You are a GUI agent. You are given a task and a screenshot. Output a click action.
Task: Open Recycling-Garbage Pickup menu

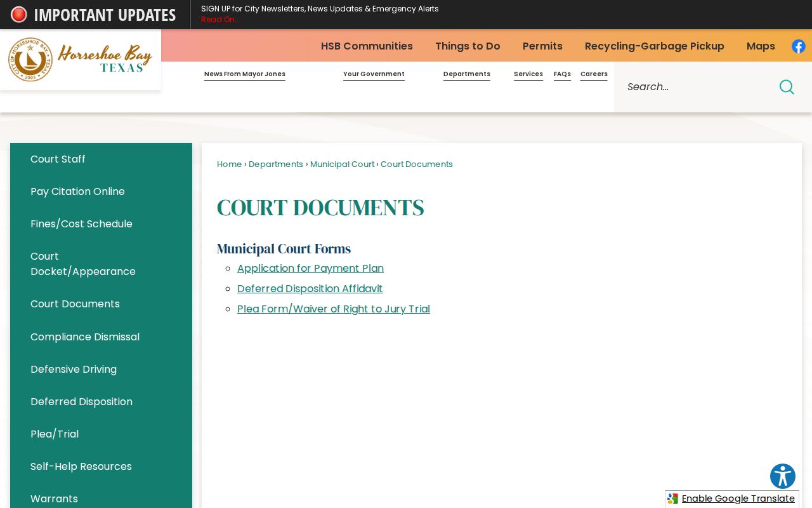(x=655, y=46)
